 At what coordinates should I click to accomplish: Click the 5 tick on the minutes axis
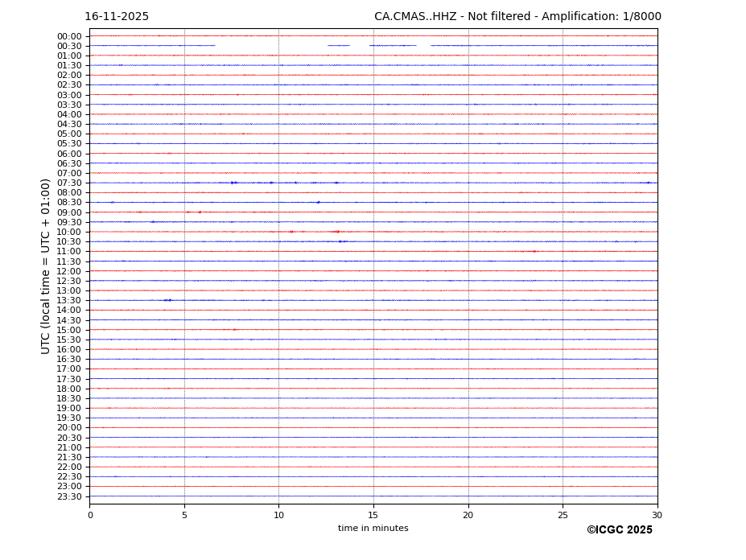184,515
